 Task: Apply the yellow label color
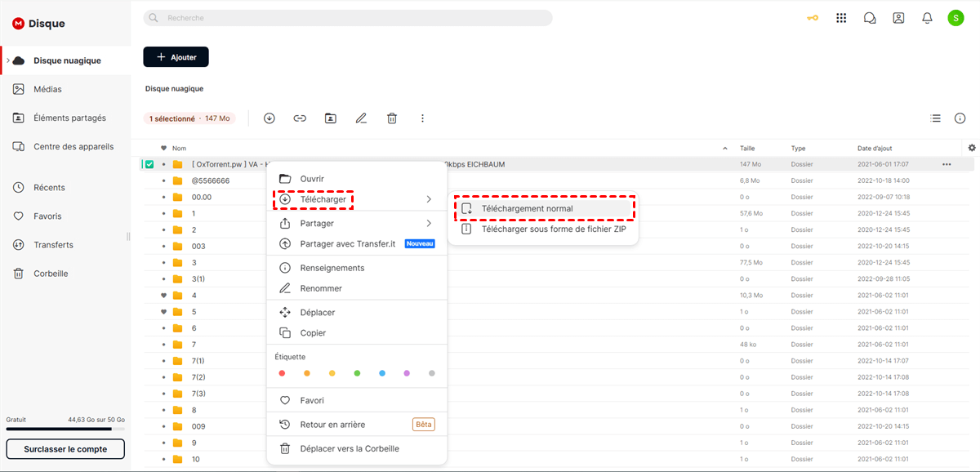332,373
